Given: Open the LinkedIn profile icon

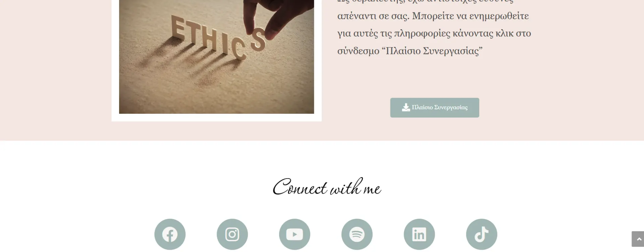Looking at the screenshot, I should pyautogui.click(x=419, y=234).
